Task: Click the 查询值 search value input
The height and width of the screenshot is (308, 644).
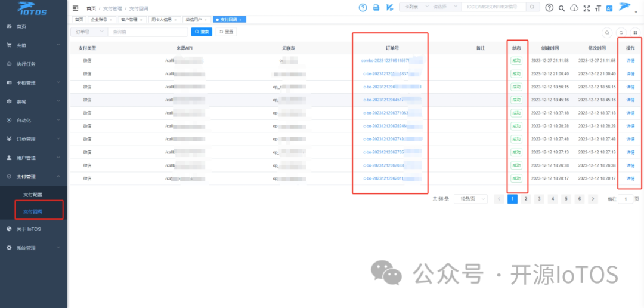Action: tap(148, 32)
